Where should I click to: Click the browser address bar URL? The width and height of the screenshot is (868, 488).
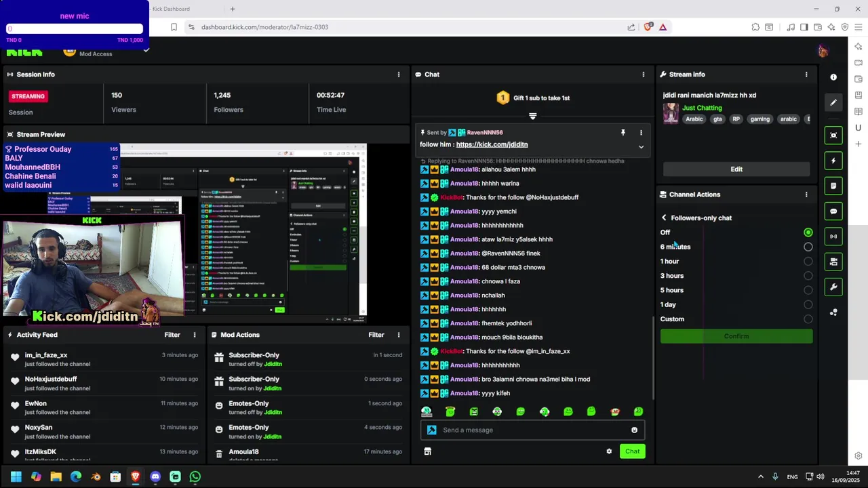point(264,27)
